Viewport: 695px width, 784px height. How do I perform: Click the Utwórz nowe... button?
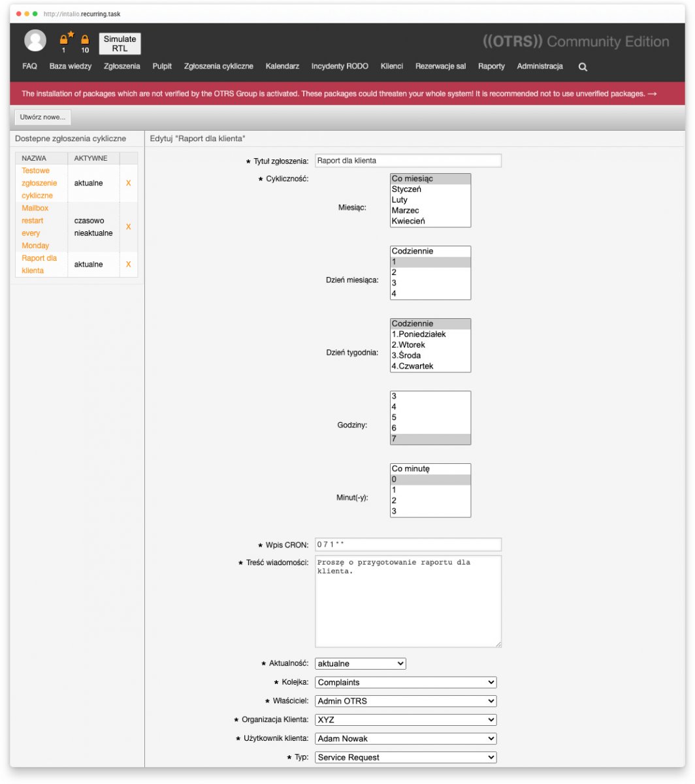click(42, 117)
